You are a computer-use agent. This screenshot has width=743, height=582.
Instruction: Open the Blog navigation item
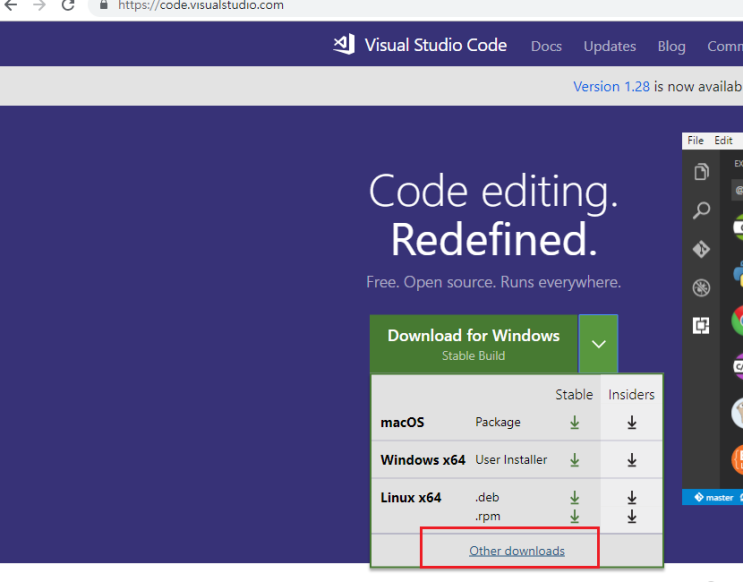pos(671,46)
